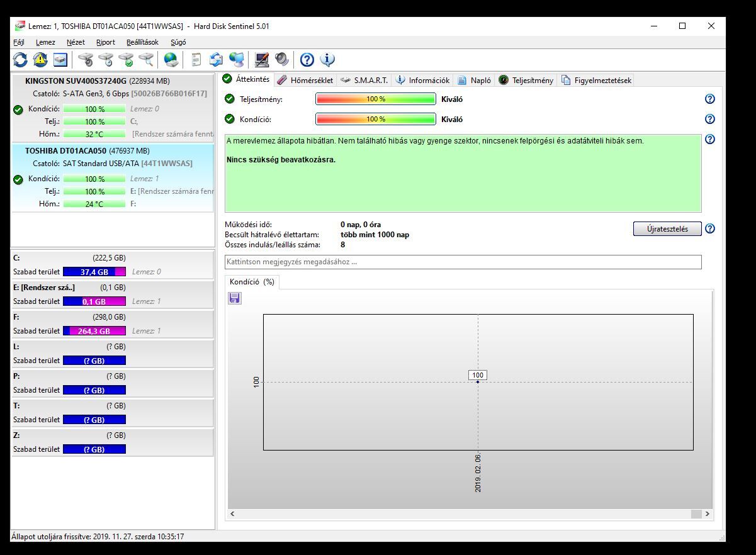Switch to the S.M.A.R.T. tab
This screenshot has width=756, height=555.
click(x=364, y=80)
